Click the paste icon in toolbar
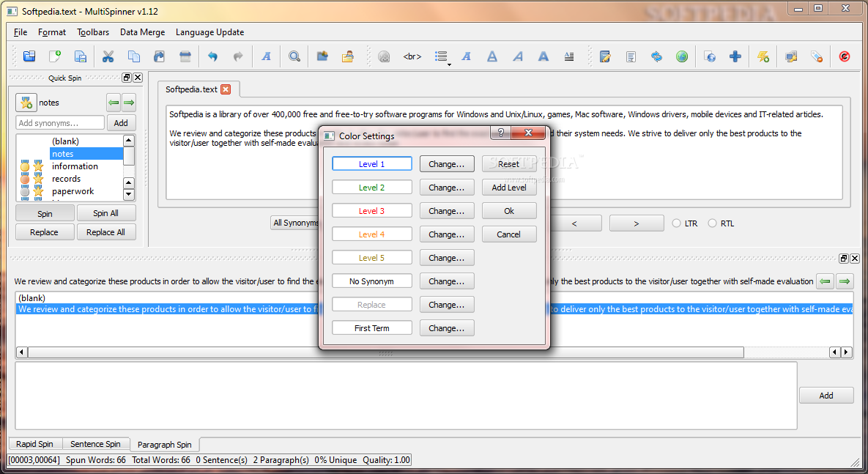 point(160,56)
